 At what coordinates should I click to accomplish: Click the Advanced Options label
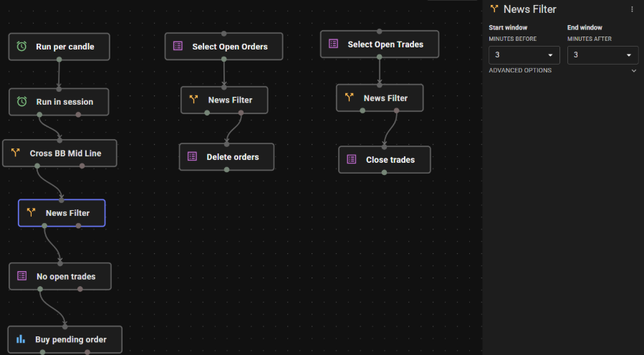520,70
